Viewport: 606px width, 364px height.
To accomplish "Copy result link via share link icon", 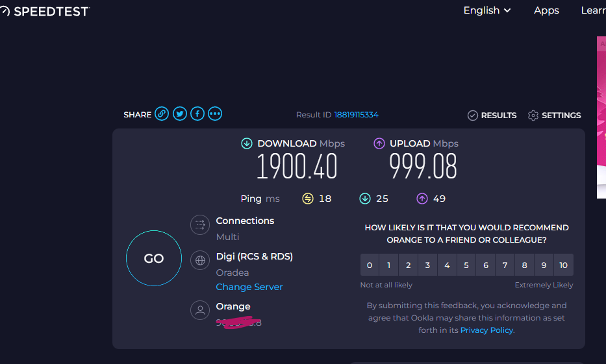I will coord(162,114).
